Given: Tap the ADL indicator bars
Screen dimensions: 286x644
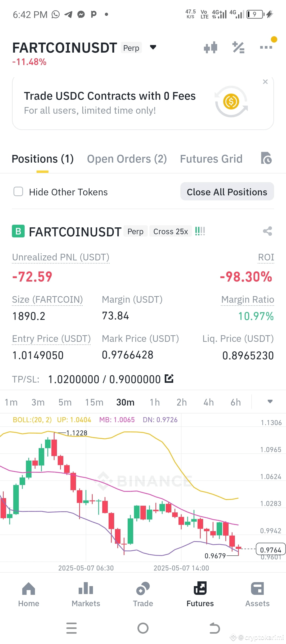Looking at the screenshot, I should [200, 231].
